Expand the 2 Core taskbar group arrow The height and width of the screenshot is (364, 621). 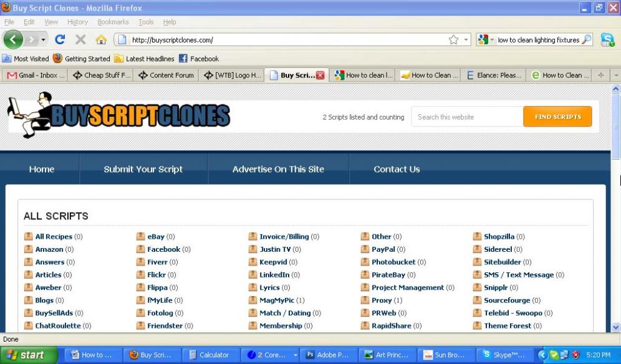tap(295, 355)
